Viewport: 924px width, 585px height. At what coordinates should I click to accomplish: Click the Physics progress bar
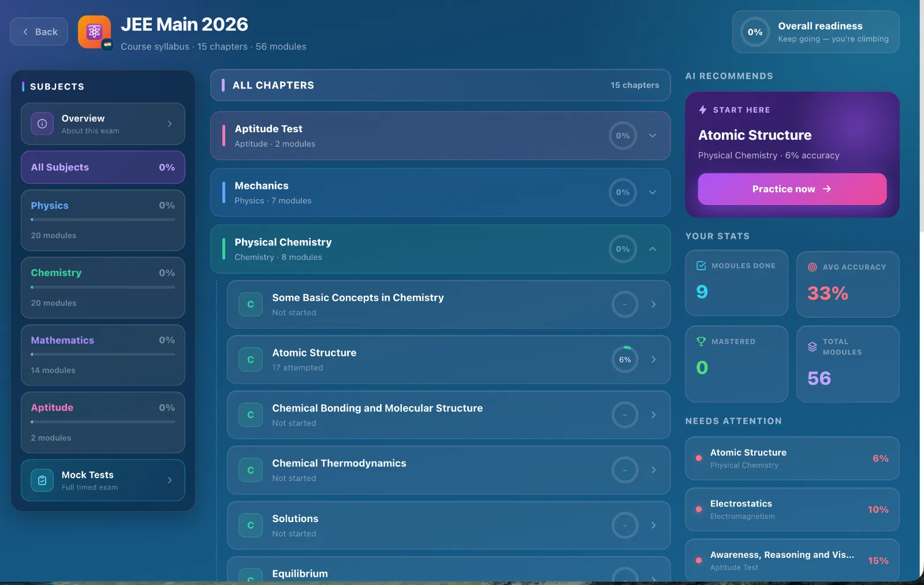tap(103, 219)
